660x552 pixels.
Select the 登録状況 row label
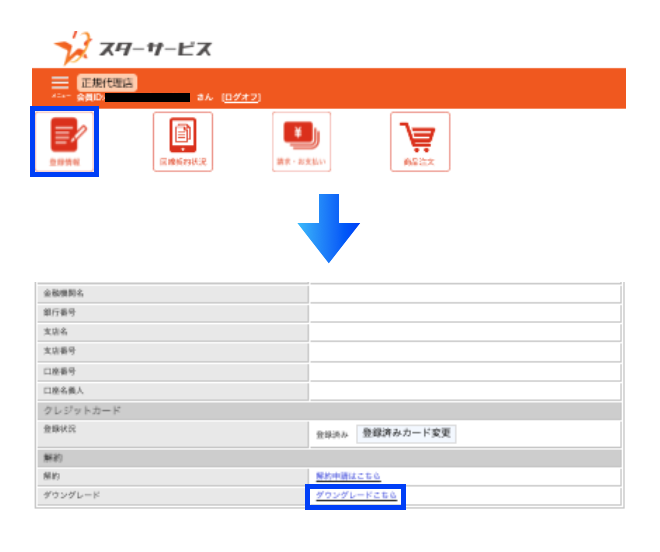[60, 429]
